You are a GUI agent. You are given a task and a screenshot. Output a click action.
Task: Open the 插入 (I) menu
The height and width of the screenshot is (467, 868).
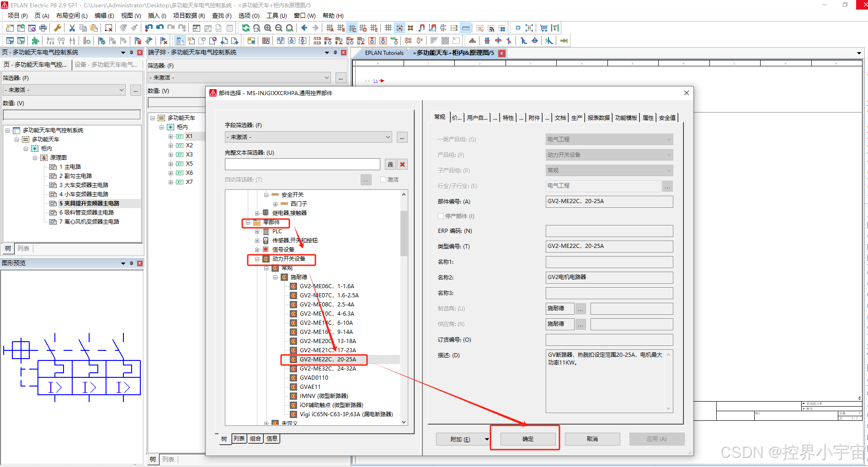157,16
